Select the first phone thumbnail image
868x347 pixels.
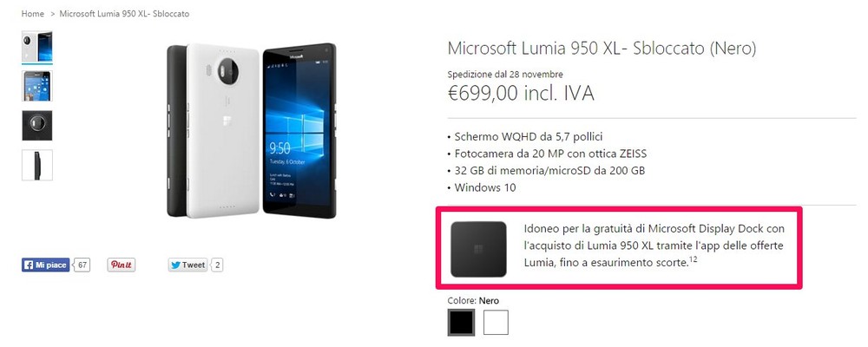coord(37,47)
